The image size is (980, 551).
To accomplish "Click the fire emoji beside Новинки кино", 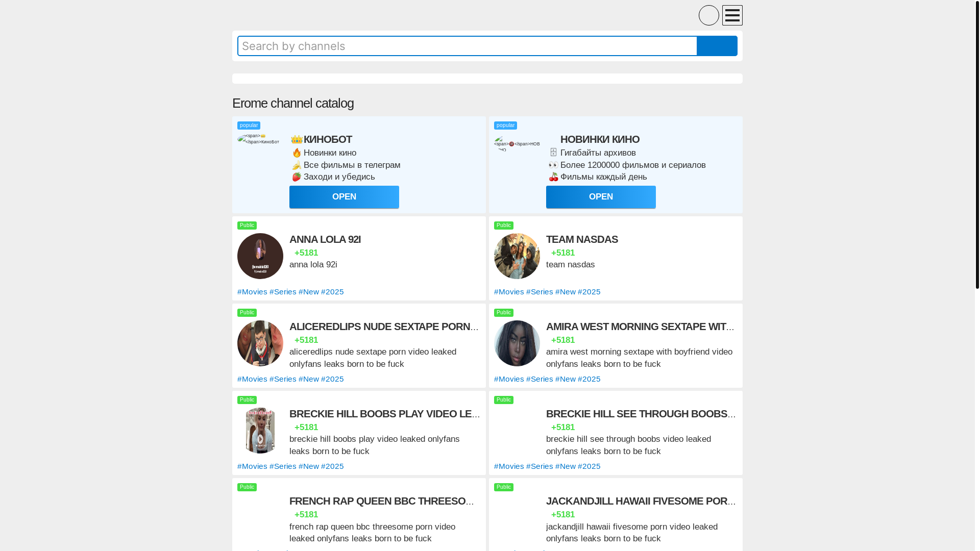I will pyautogui.click(x=297, y=153).
